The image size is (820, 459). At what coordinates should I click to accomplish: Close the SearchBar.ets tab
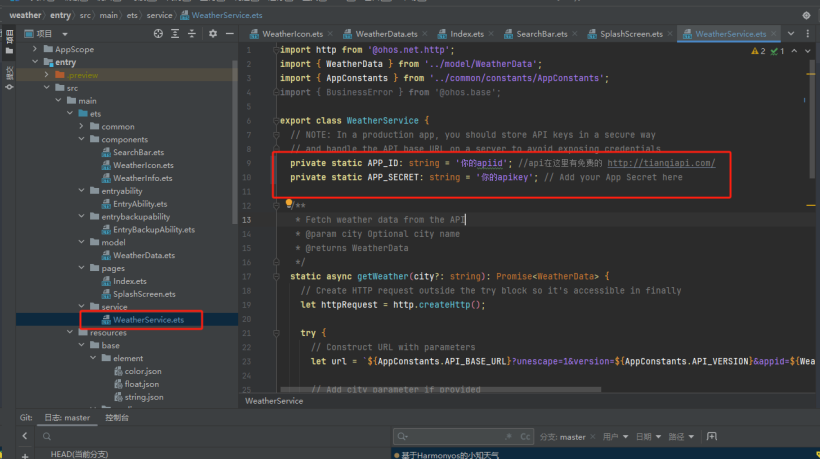[x=574, y=34]
